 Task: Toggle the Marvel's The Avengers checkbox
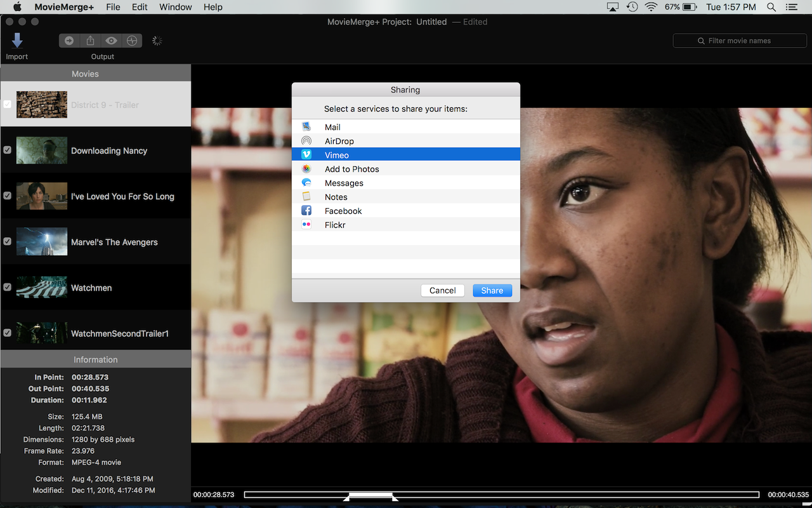click(x=8, y=242)
